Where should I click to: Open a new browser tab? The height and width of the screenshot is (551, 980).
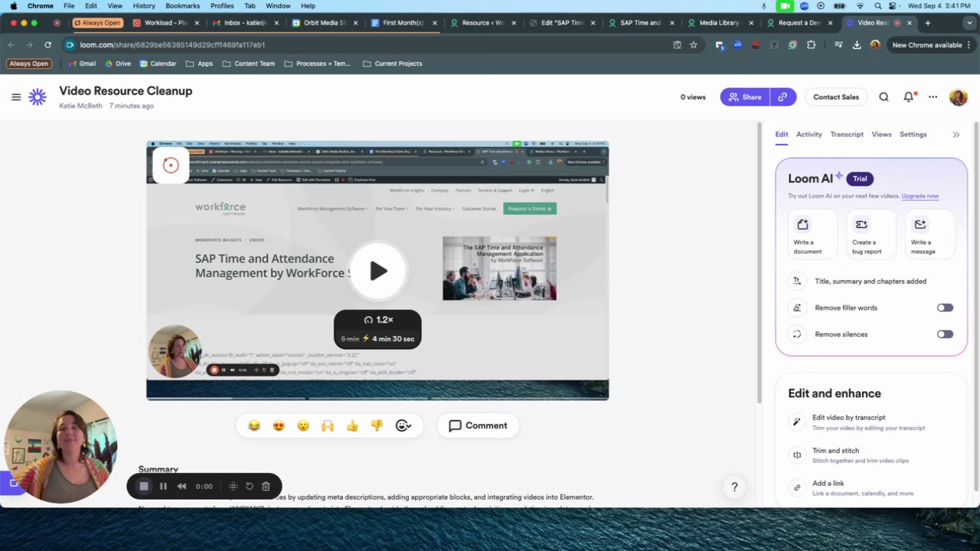click(x=927, y=23)
